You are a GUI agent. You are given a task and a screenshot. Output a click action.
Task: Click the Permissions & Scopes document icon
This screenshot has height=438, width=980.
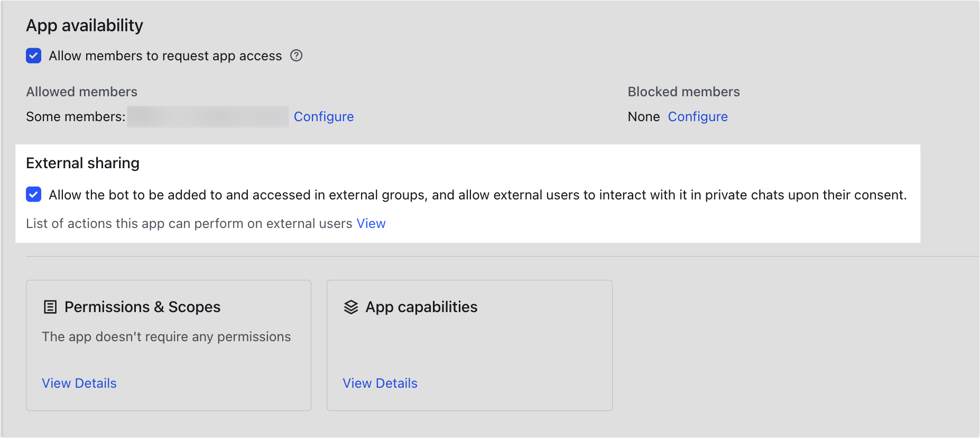click(x=50, y=307)
